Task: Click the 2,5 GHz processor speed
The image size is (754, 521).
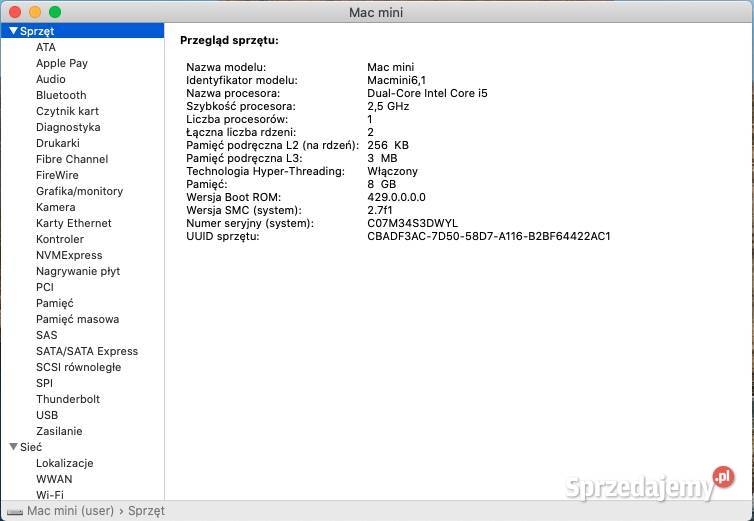Action: pos(388,106)
